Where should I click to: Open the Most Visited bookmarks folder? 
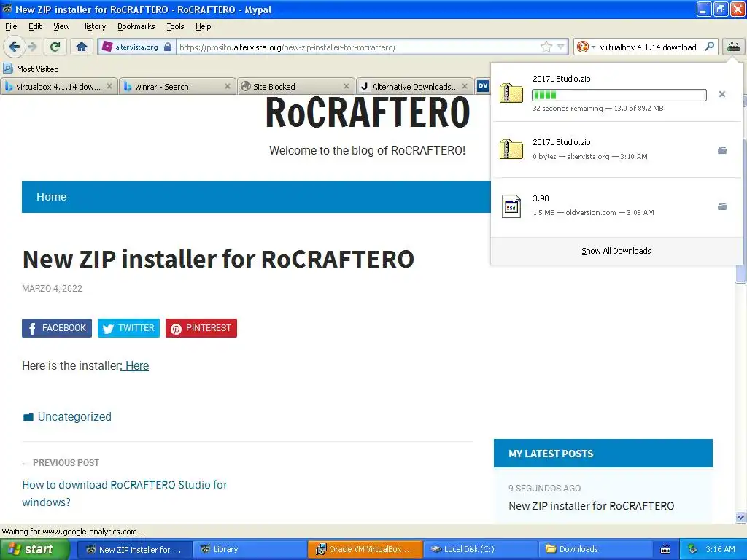[x=31, y=69]
